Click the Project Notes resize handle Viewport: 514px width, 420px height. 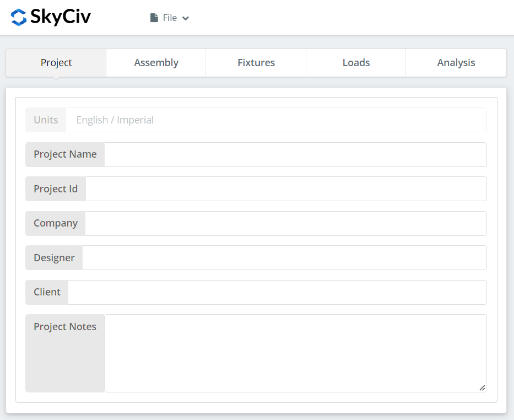pos(482,387)
